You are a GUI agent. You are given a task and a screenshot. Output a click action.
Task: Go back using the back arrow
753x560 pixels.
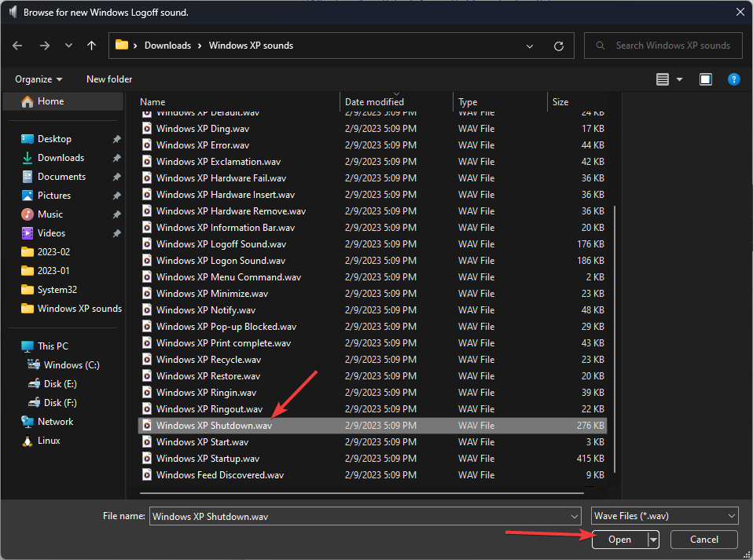pyautogui.click(x=17, y=46)
